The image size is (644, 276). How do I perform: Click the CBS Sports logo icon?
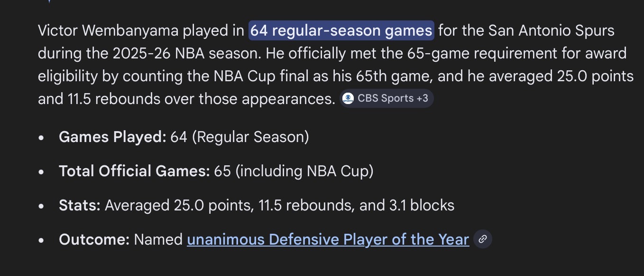click(348, 98)
